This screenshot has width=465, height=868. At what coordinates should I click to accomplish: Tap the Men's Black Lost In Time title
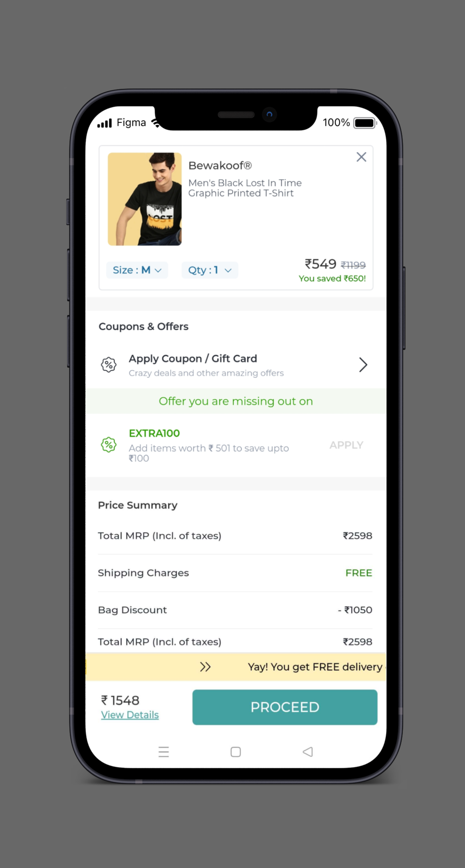pos(245,188)
